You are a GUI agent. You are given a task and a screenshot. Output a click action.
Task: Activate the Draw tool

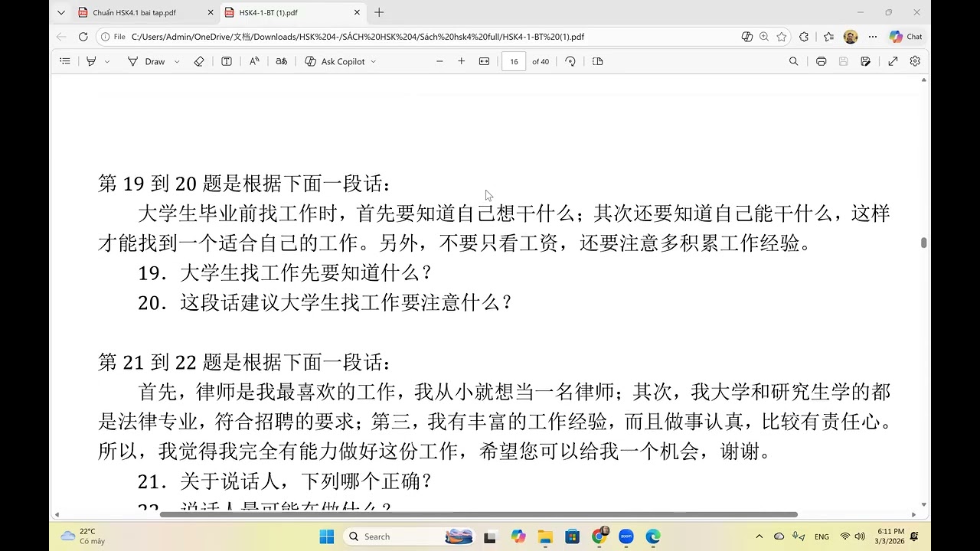pyautogui.click(x=146, y=61)
